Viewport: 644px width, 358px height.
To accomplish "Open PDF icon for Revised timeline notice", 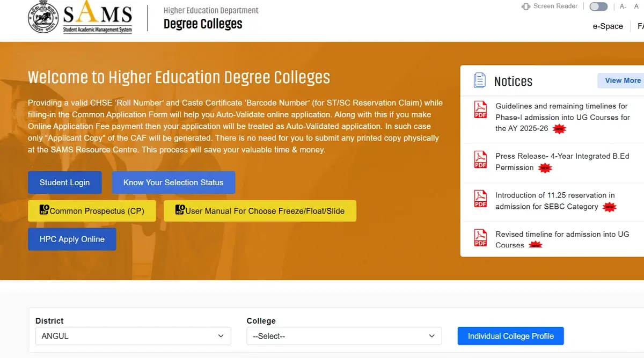I will coord(480,238).
